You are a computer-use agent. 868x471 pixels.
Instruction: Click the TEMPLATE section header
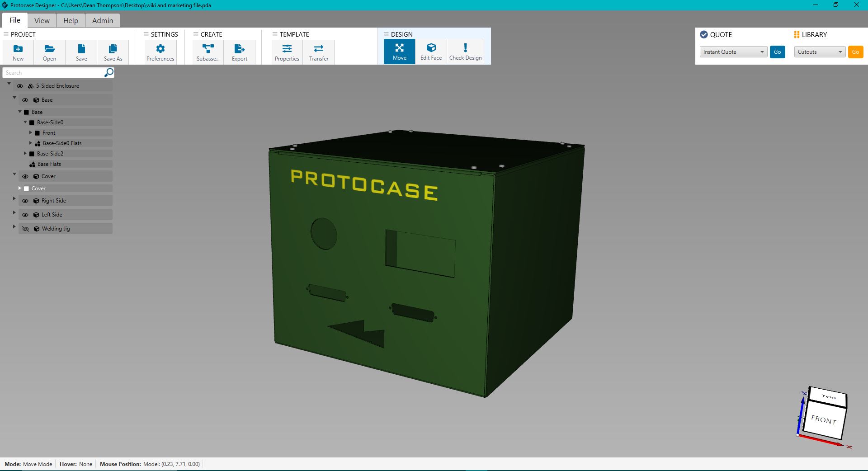(x=294, y=34)
